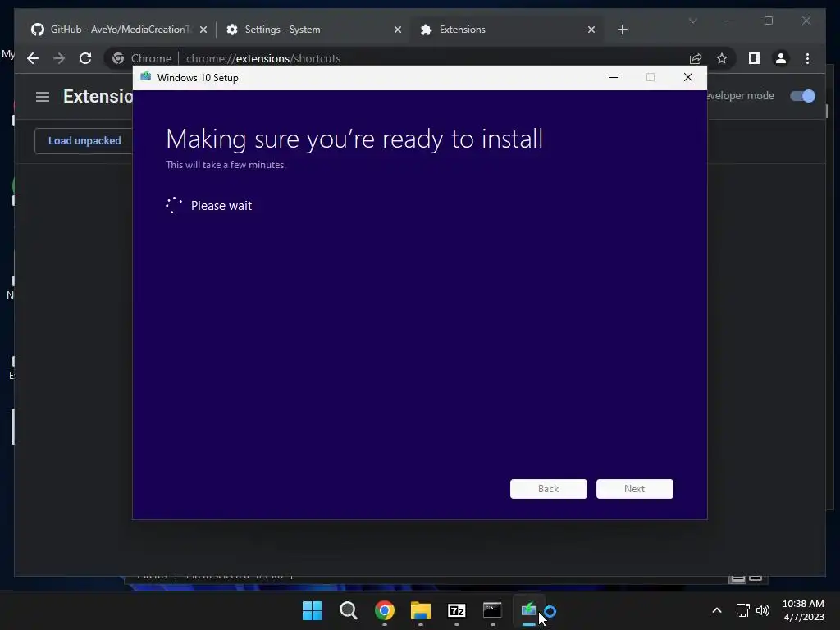
Task: Click the Windows 10 Setup title icon
Action: [x=146, y=76]
